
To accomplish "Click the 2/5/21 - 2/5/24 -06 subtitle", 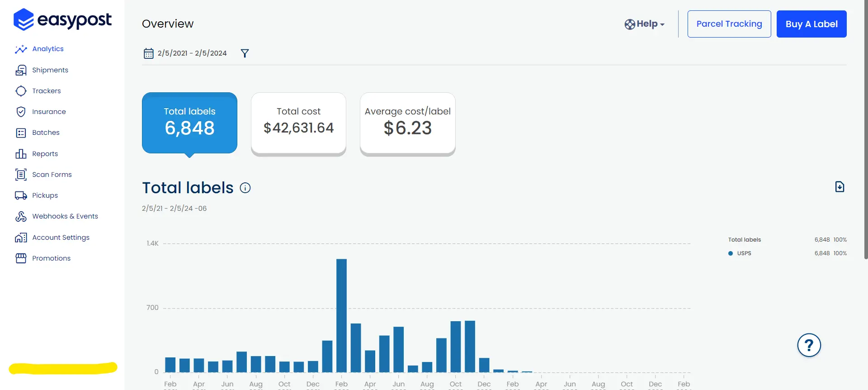I will pos(174,209).
